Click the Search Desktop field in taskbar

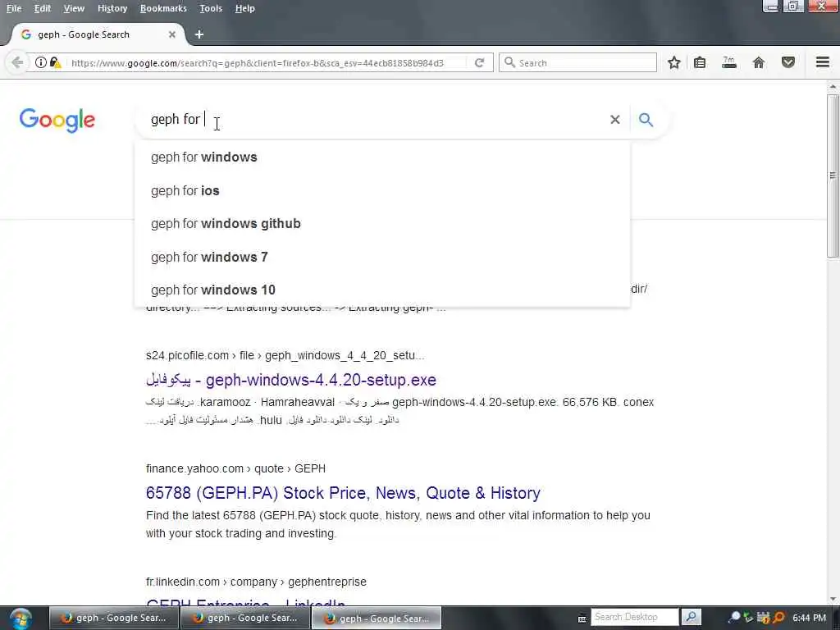point(634,617)
